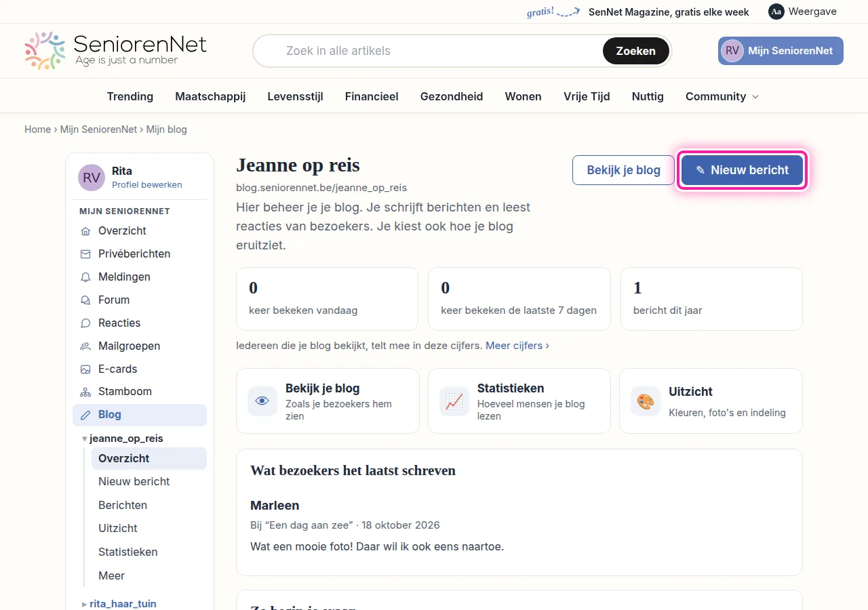Screen dimensions: 868x610
Task: Expand the Community menu dropdown
Action: (x=722, y=96)
